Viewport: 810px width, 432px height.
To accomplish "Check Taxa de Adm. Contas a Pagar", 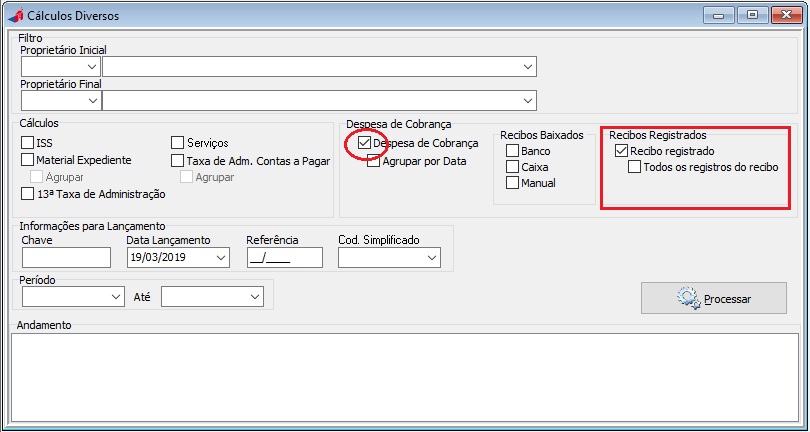I will point(178,159).
